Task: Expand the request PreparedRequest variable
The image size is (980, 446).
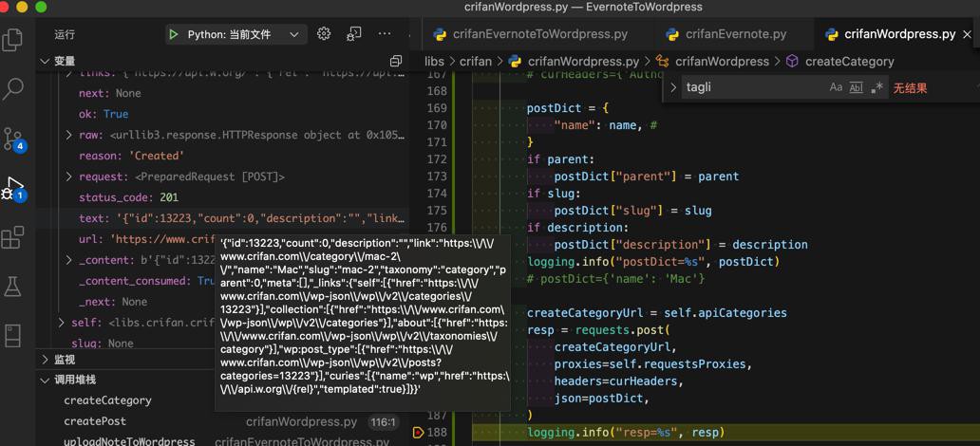Action: pos(69,177)
